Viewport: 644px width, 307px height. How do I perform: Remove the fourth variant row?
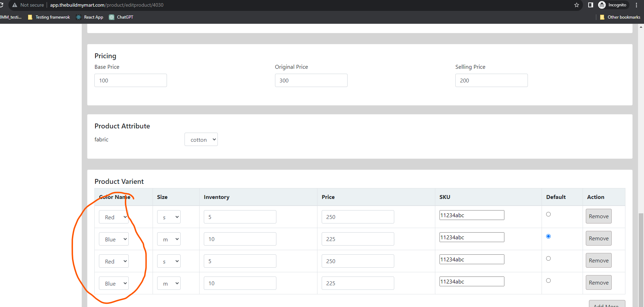point(598,282)
